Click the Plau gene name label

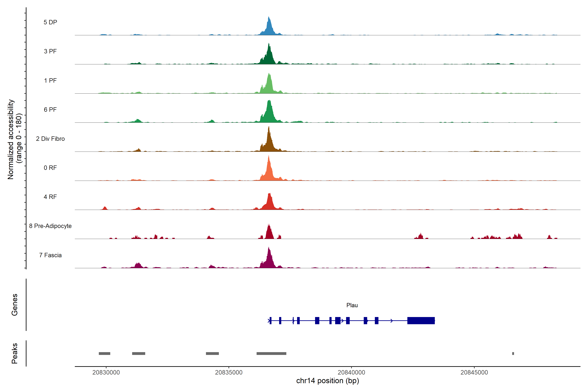tap(352, 305)
